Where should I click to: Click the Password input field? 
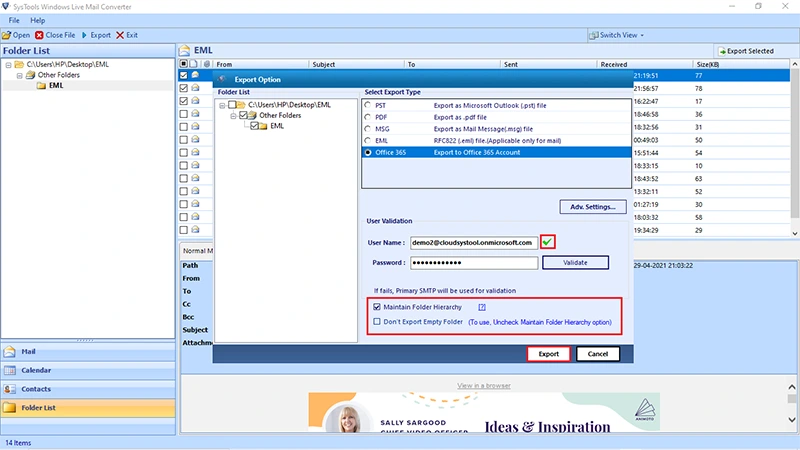pyautogui.click(x=473, y=263)
